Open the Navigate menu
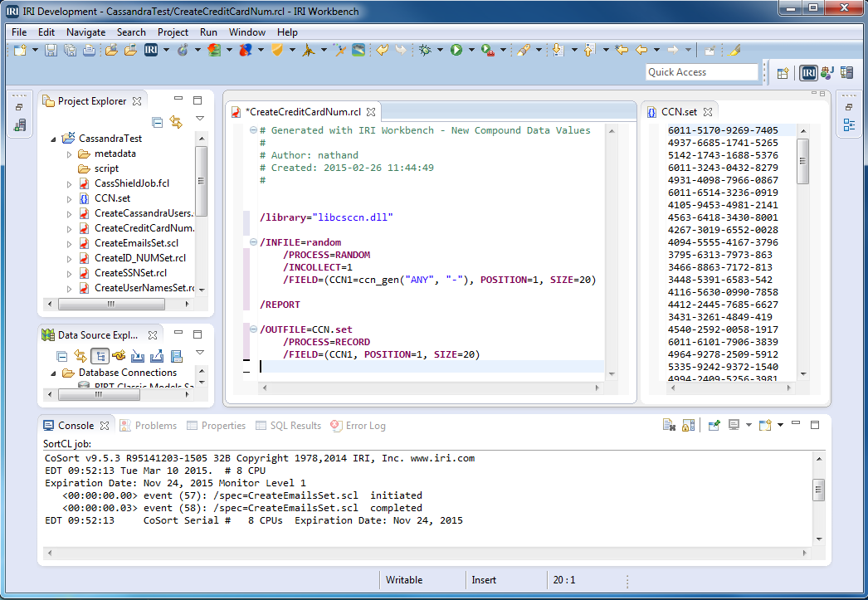Screen dimensions: 868x600 pyautogui.click(x=85, y=32)
